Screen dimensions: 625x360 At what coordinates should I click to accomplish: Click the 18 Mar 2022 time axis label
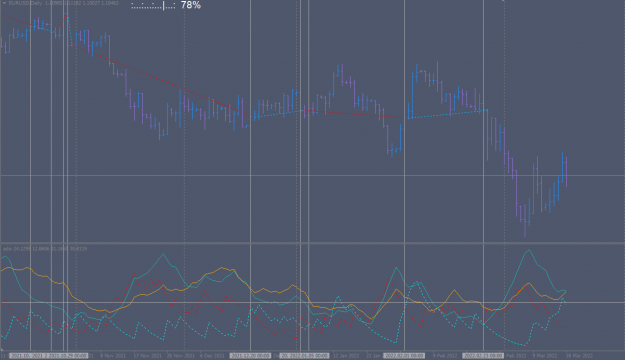coord(579,356)
